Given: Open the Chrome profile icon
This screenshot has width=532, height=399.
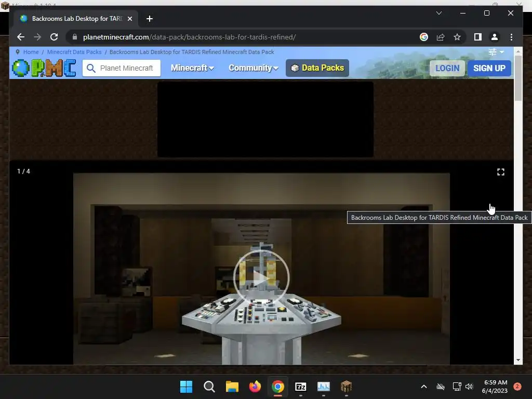Looking at the screenshot, I should [x=495, y=37].
